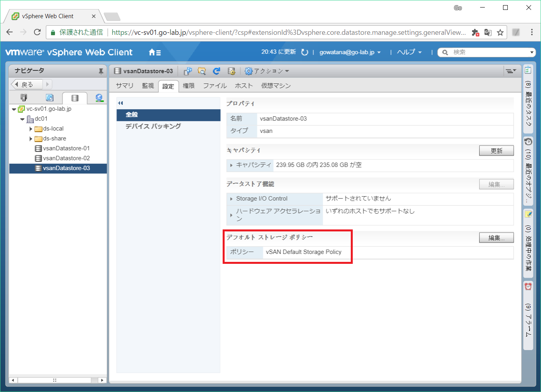Screen dimensions: 541x392
Task: Switch to Hosts and Clusters navigator view
Action: [x=24, y=97]
